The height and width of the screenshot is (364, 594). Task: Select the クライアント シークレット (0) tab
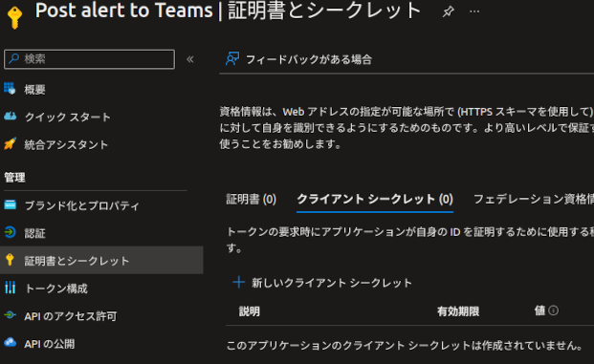click(x=375, y=199)
